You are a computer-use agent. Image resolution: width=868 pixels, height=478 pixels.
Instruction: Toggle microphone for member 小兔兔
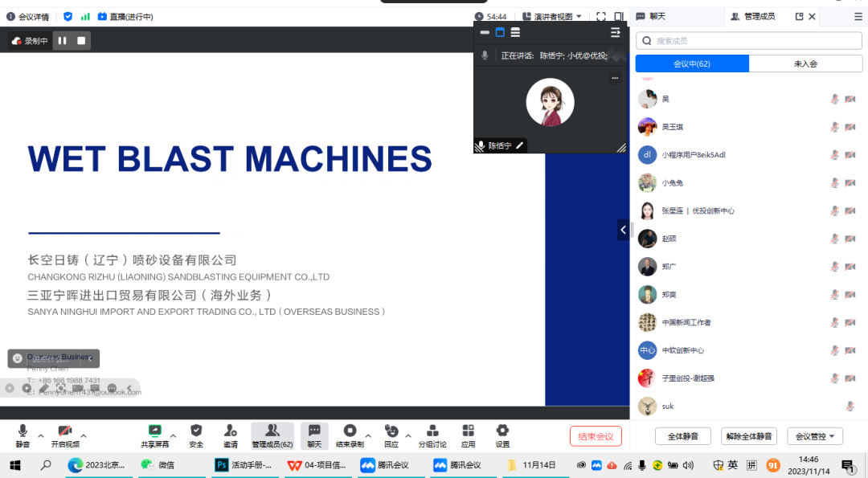tap(835, 183)
